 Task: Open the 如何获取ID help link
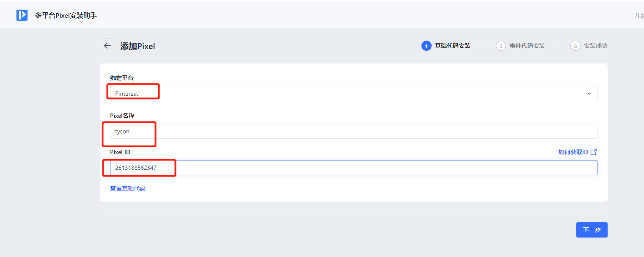point(573,152)
